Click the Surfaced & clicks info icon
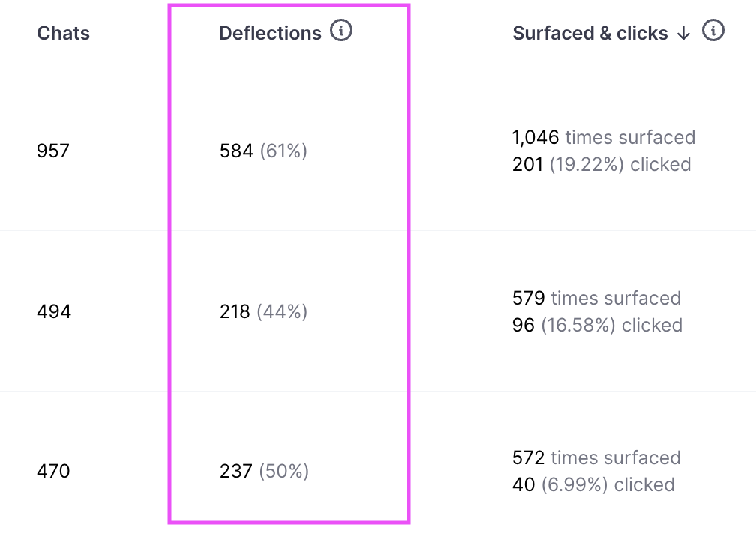This screenshot has height=543, width=756. 713,31
